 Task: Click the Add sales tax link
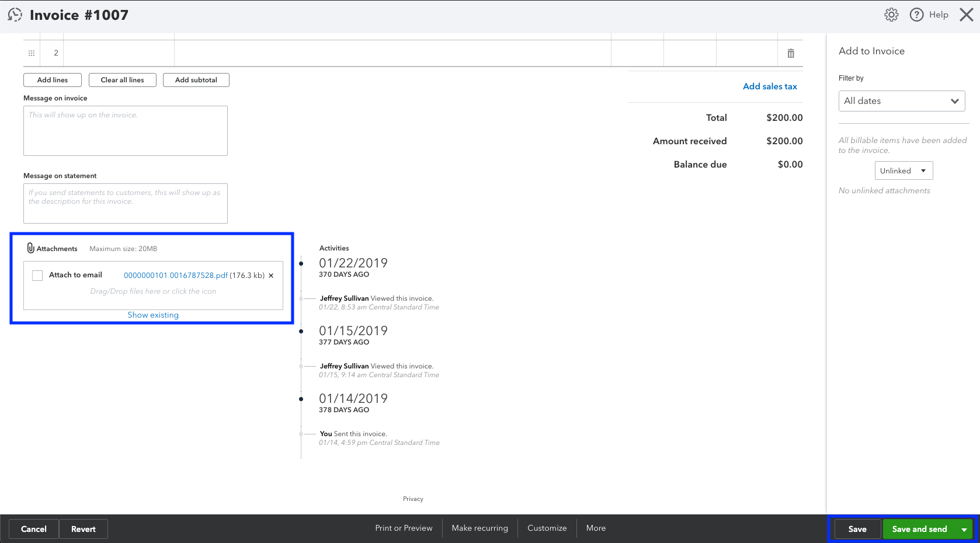770,86
